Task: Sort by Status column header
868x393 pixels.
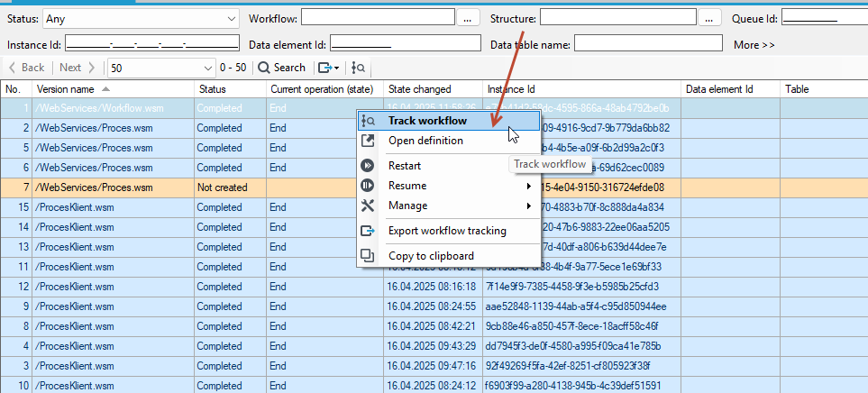Action: click(230, 89)
